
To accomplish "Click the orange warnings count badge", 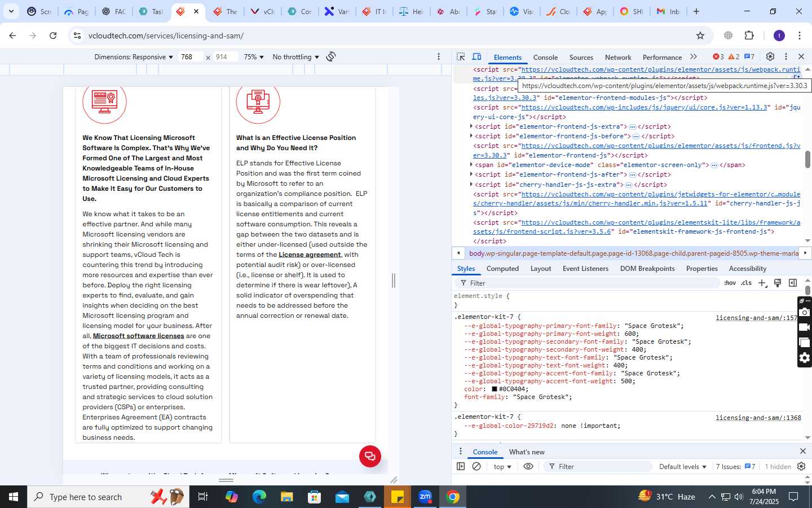I will 734,57.
